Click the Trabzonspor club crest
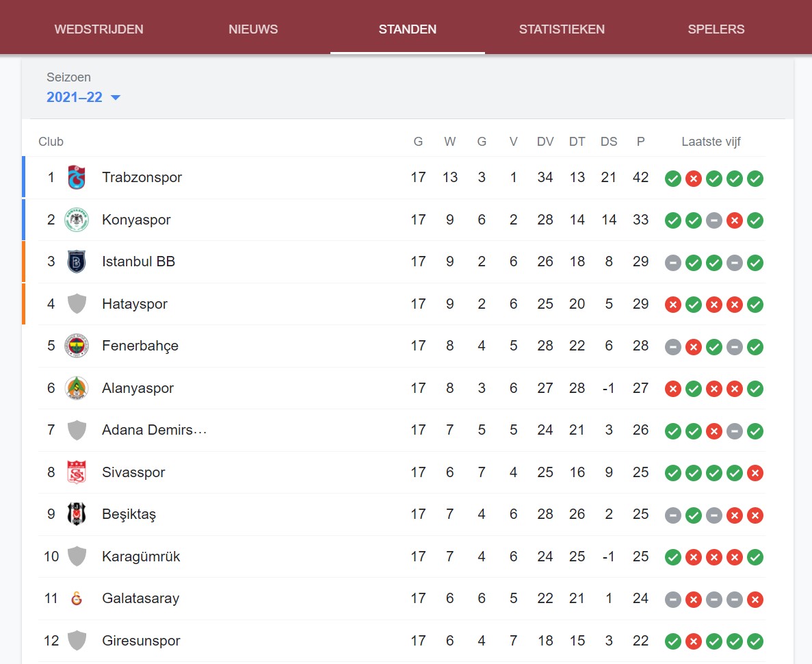The width and height of the screenshot is (812, 664). click(77, 177)
